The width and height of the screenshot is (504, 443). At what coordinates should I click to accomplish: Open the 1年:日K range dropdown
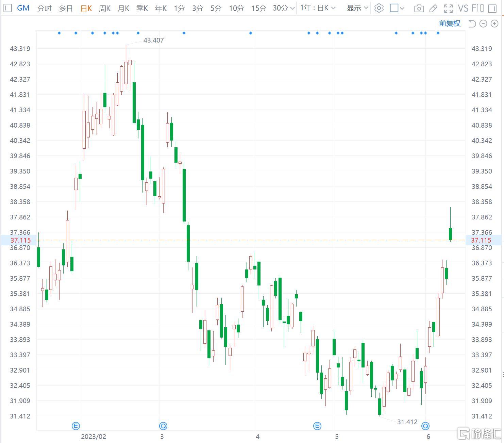[x=318, y=8]
